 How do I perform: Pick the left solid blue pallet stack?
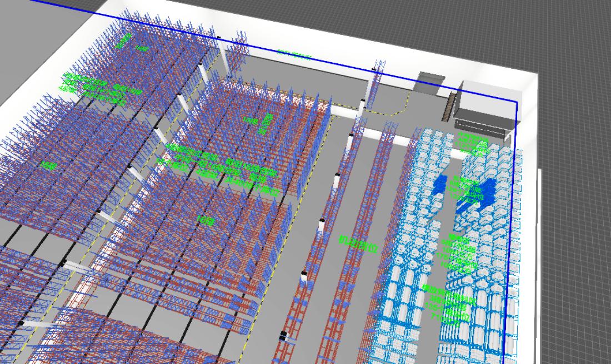coord(440,185)
